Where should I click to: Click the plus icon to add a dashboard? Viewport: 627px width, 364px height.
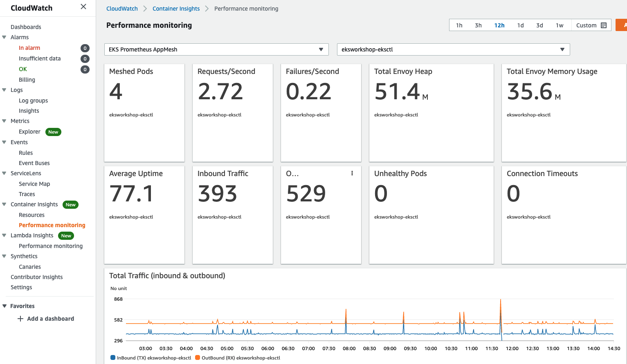point(20,319)
